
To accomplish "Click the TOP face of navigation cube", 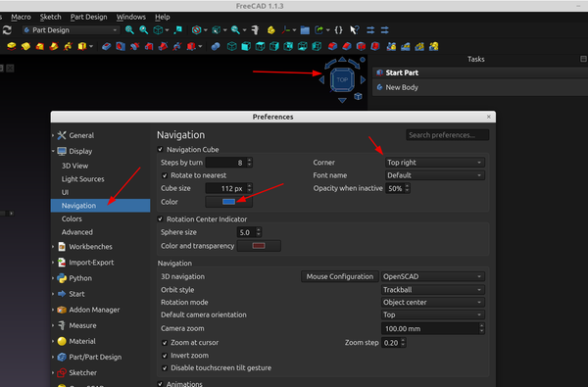I will click(x=342, y=80).
